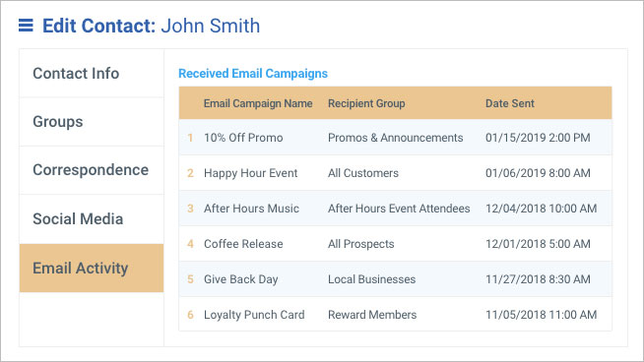The width and height of the screenshot is (644, 362).
Task: Click the Give Back Day campaign
Action: [x=240, y=279]
